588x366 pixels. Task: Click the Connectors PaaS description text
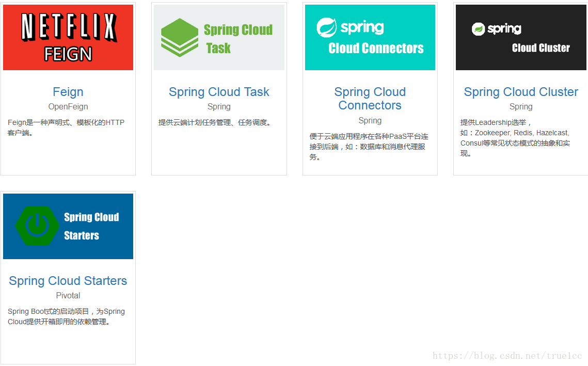click(x=369, y=147)
